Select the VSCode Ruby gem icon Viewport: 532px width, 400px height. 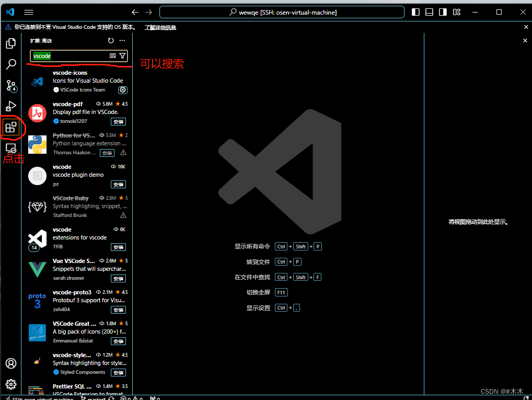[x=37, y=207]
